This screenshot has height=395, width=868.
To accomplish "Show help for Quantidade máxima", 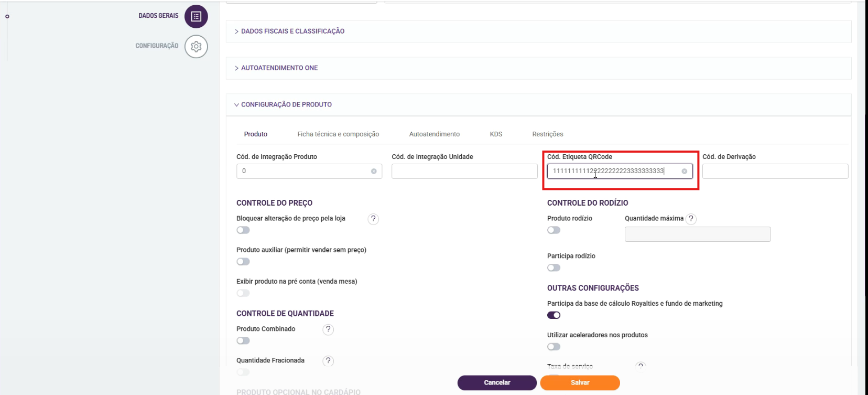I will (x=691, y=219).
